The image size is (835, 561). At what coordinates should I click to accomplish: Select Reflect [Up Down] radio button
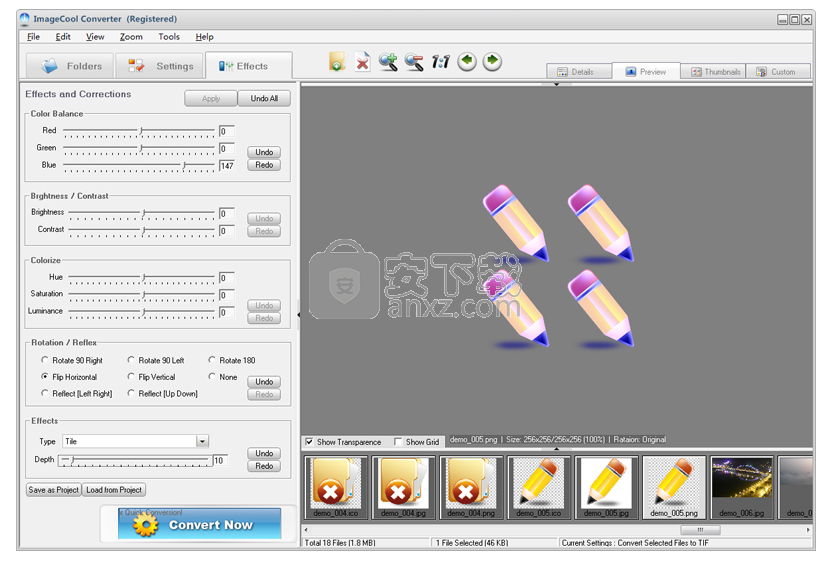131,393
